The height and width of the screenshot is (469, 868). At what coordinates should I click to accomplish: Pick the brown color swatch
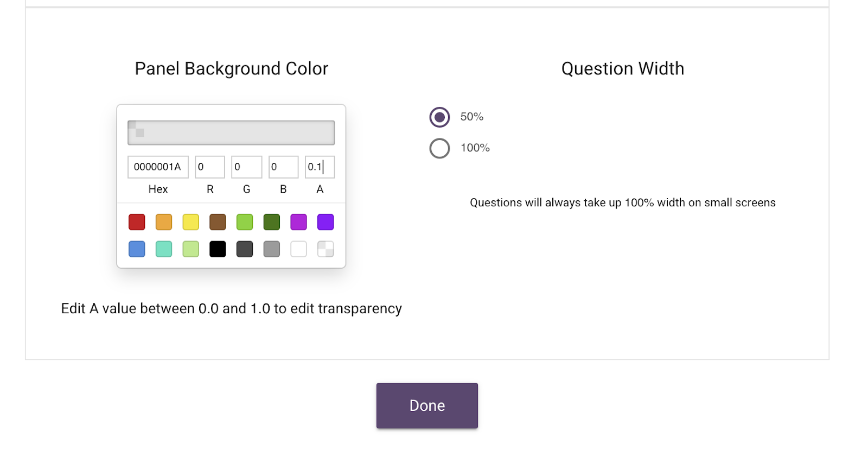(218, 222)
